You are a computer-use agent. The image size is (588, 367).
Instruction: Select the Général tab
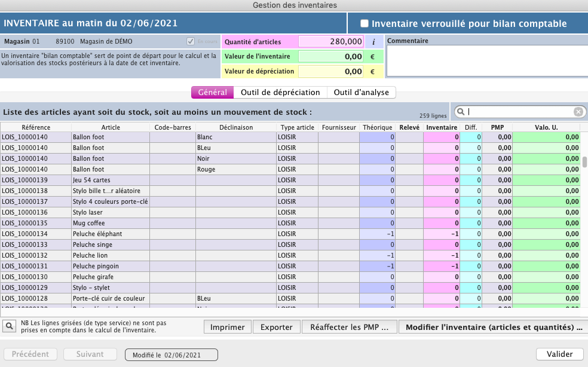(x=212, y=93)
